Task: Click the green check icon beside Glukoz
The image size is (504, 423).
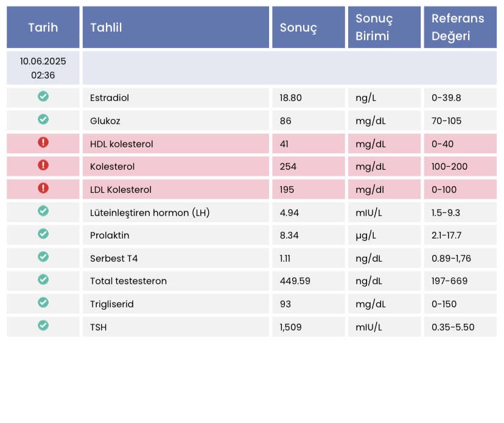Action: coord(43,119)
